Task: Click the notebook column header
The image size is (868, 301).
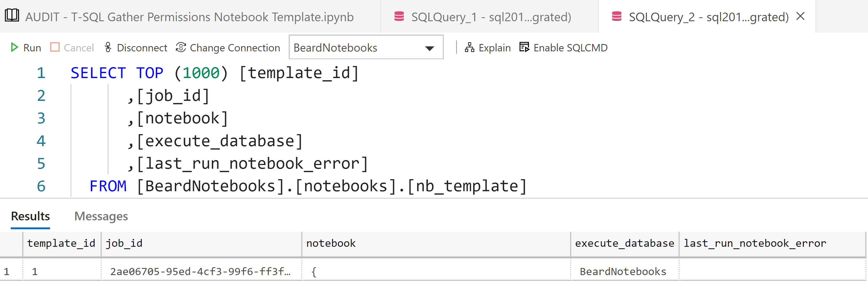Action: tap(331, 243)
